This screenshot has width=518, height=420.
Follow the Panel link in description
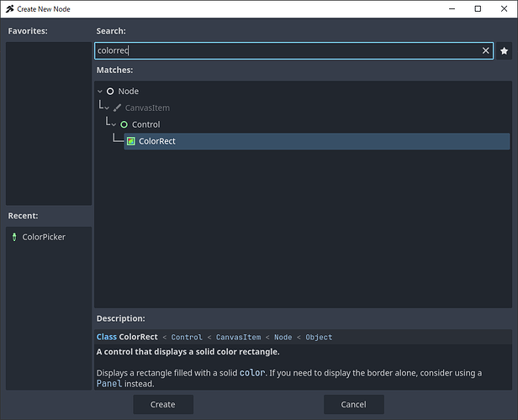pyautogui.click(x=109, y=384)
